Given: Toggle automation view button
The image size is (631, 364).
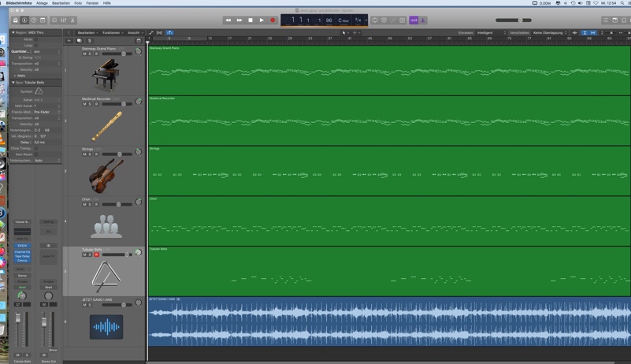Looking at the screenshot, I should pos(151,32).
